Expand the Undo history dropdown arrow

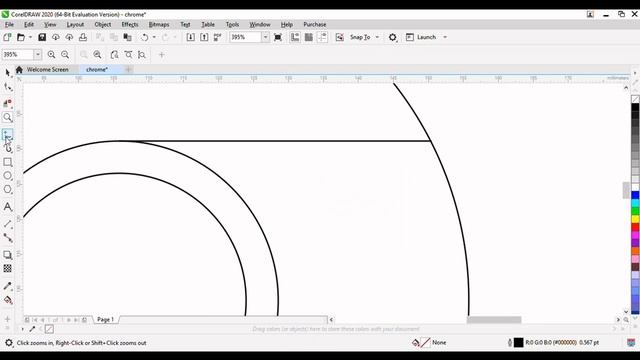click(154, 37)
